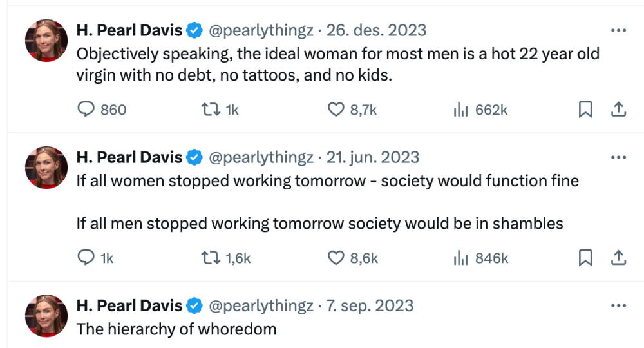Open the 26. des. 2023 date link
This screenshot has width=644, height=348.
pyautogui.click(x=376, y=30)
